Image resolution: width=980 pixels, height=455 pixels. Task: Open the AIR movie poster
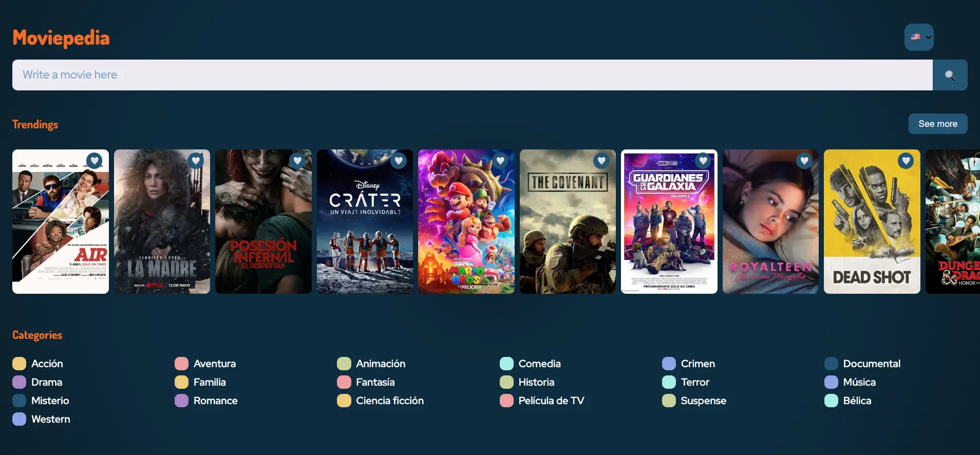coord(61,221)
